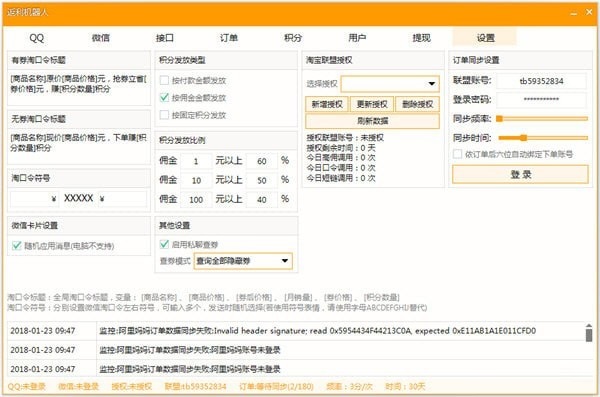Click the first 佣金 amount field showing 1
The width and height of the screenshot is (600, 397).
click(x=196, y=161)
